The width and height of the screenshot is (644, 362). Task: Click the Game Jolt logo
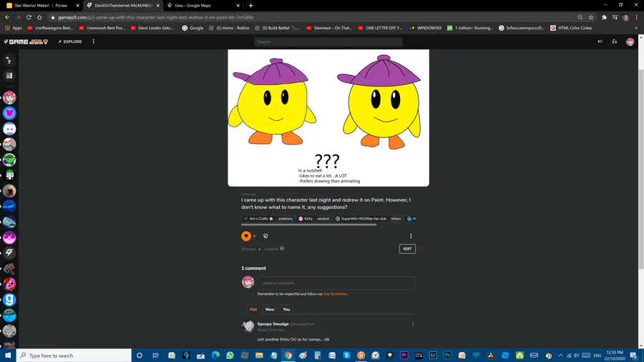point(26,41)
